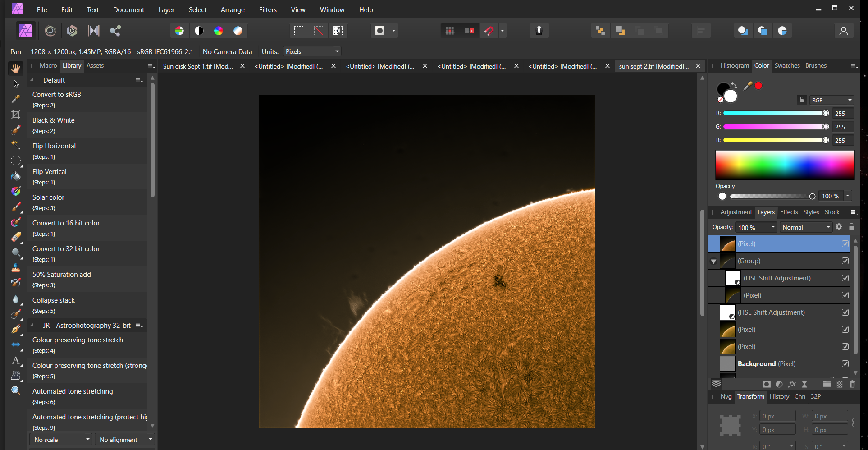The height and width of the screenshot is (450, 868).
Task: Open the Units dropdown
Action: coord(312,51)
